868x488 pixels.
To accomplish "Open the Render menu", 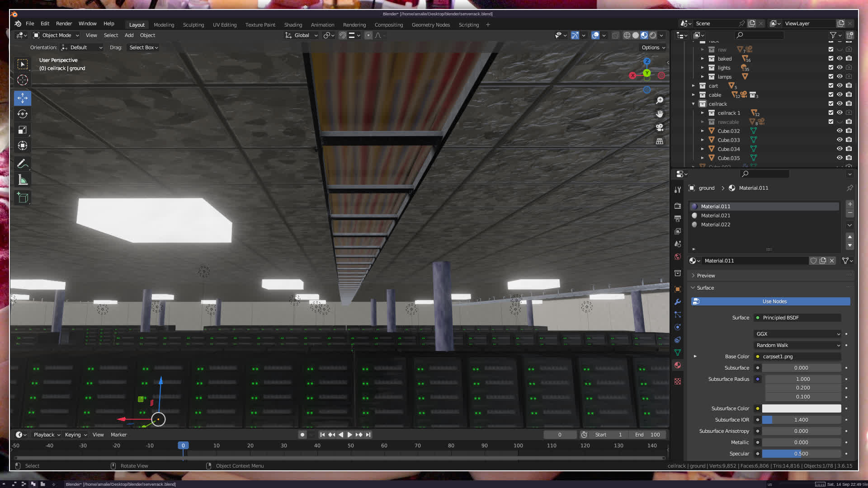I will (64, 23).
